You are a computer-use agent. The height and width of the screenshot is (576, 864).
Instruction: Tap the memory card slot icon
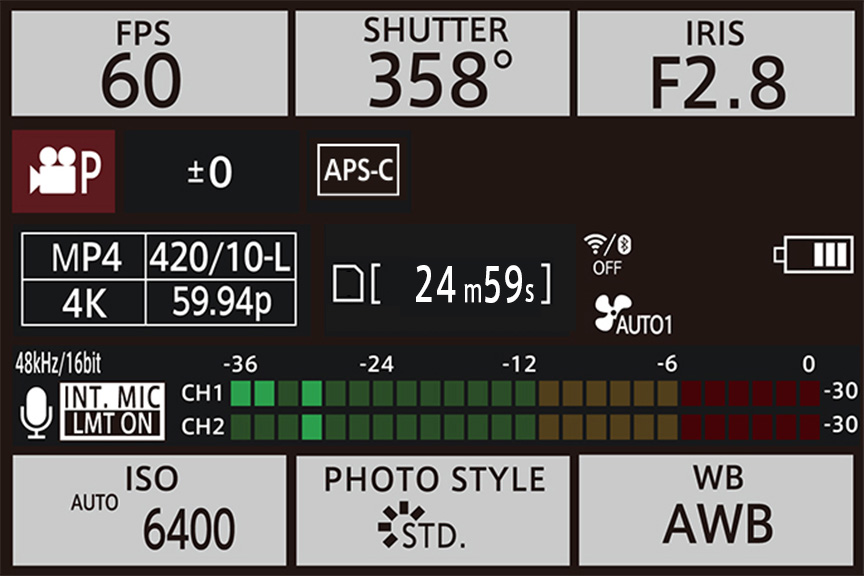[348, 284]
